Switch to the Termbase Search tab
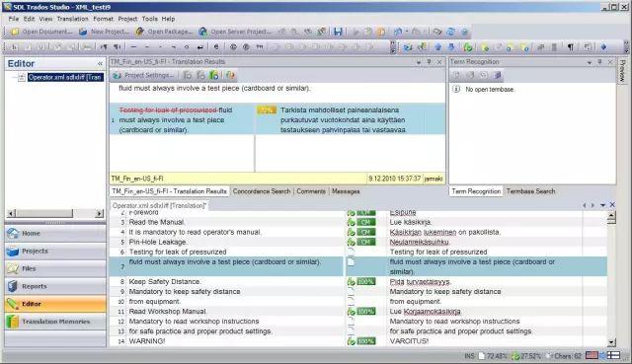The height and width of the screenshot is (364, 632). coord(530,191)
